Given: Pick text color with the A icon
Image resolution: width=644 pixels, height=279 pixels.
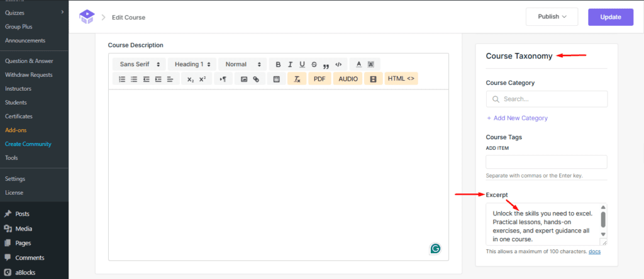Looking at the screenshot, I should 358,64.
